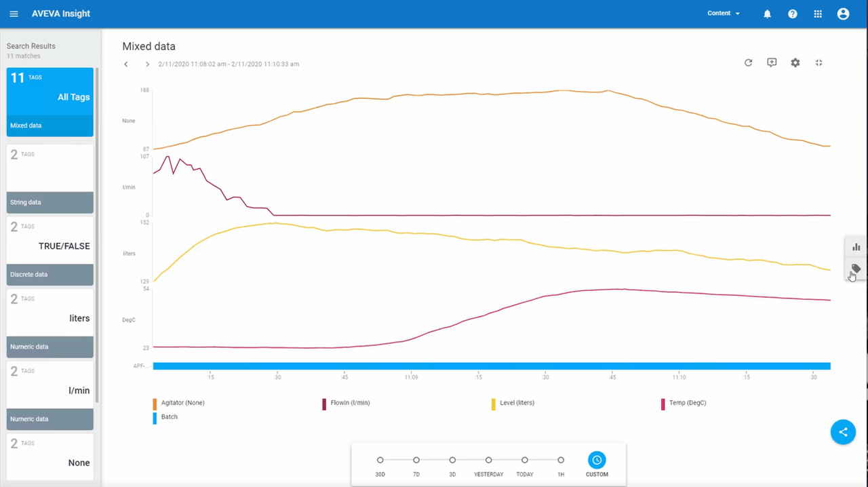Exit full-screen chart view
This screenshot has width=868, height=487.
click(818, 62)
